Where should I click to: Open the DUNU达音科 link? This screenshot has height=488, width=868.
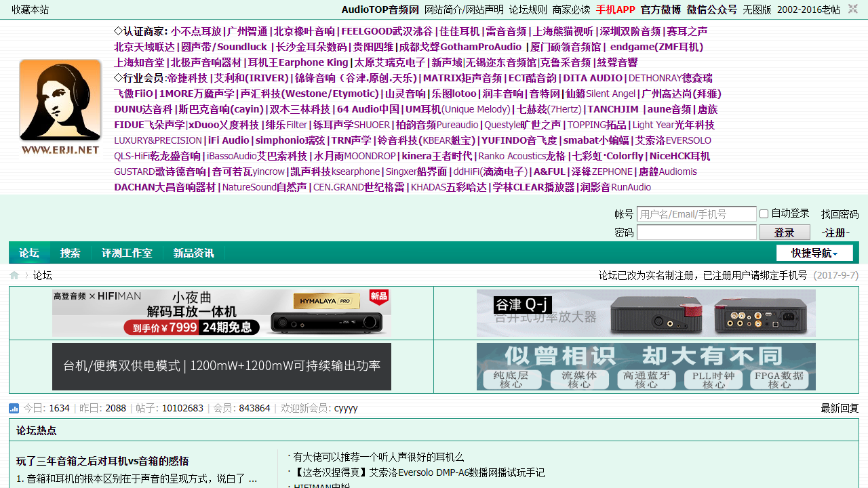click(x=143, y=109)
